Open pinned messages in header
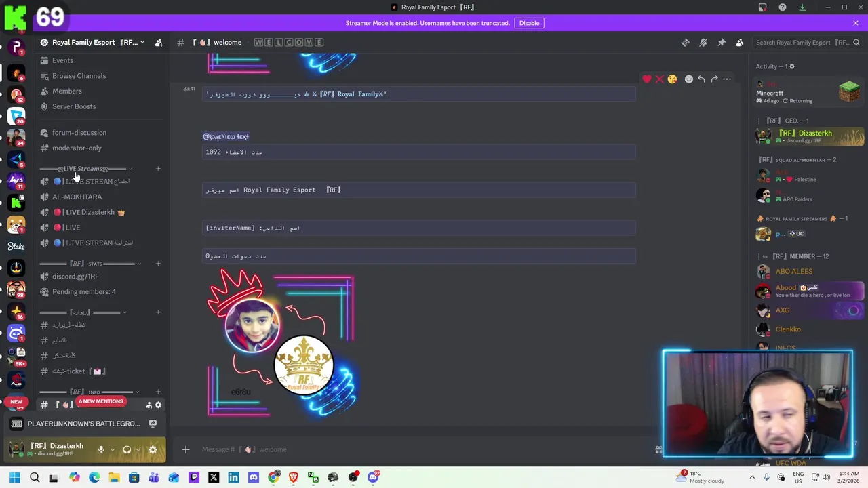This screenshot has width=868, height=488. pyautogui.click(x=722, y=42)
